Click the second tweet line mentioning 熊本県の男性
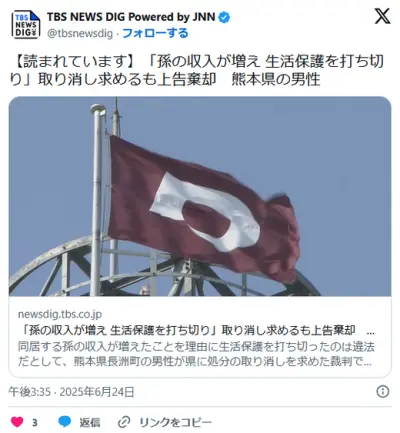This screenshot has height=433, width=400. click(165, 80)
